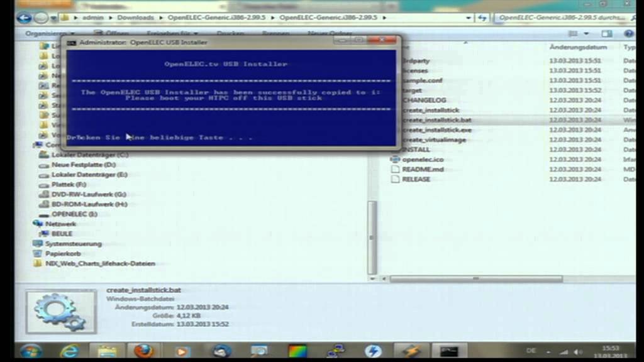Refresh the folder view next to address bar

tap(482, 18)
